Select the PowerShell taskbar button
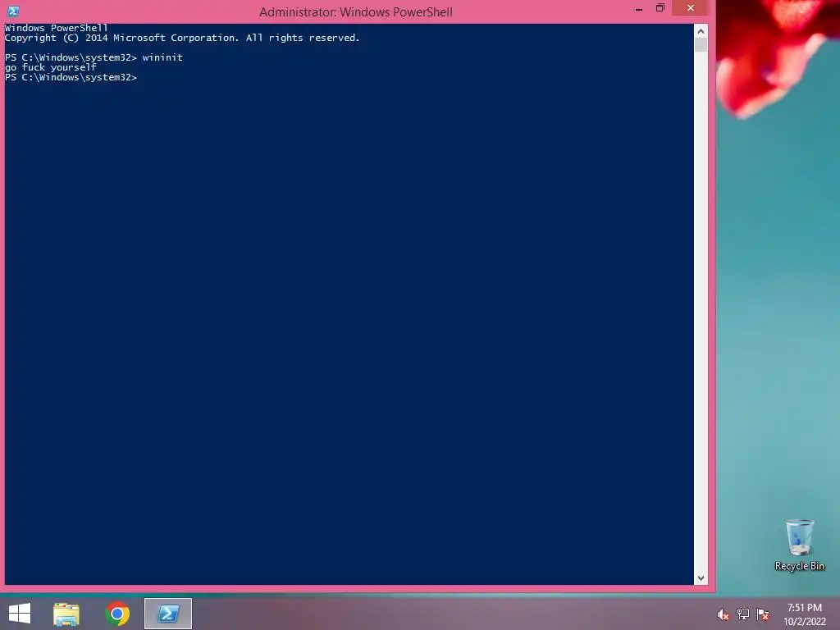Image resolution: width=840 pixels, height=630 pixels. tap(167, 614)
